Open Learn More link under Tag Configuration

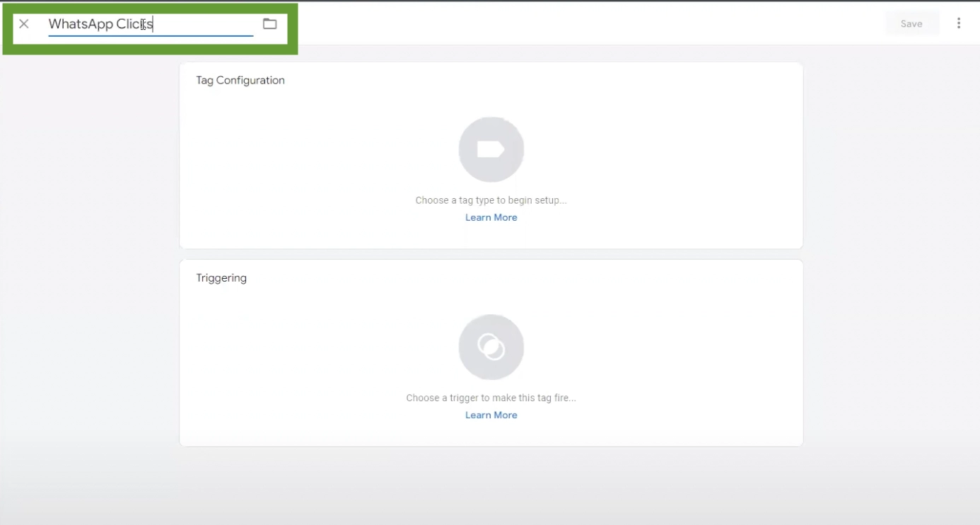click(x=491, y=217)
